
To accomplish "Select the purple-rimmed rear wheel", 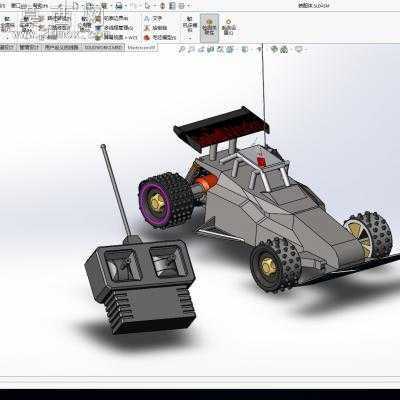I will click(165, 200).
